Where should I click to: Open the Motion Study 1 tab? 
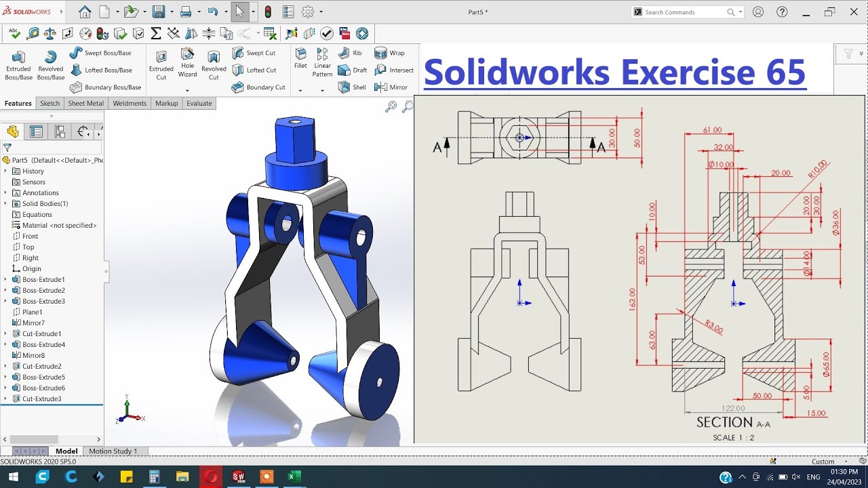(x=113, y=451)
